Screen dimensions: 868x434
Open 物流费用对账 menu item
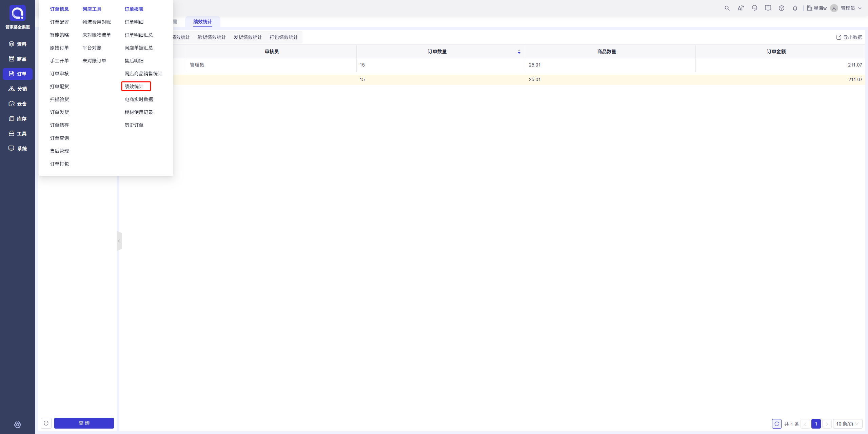click(97, 22)
